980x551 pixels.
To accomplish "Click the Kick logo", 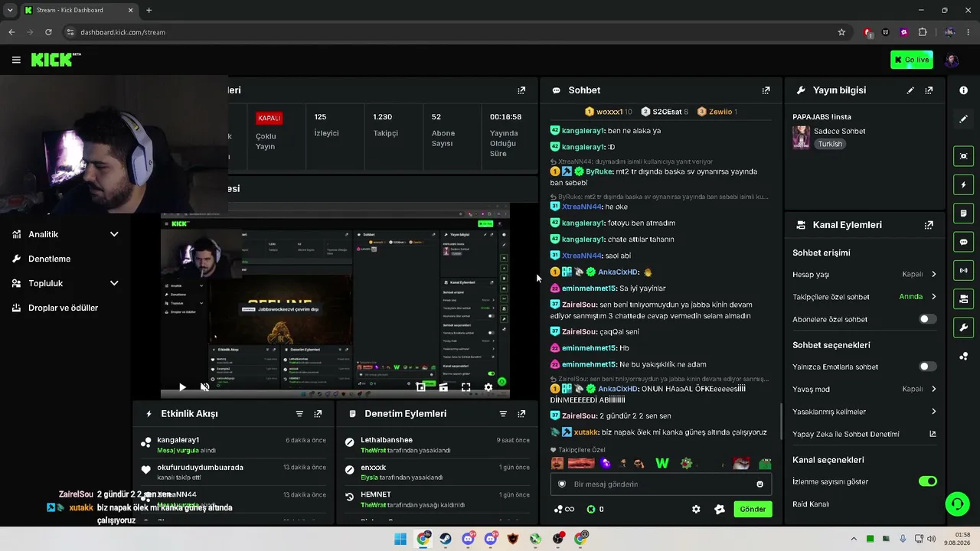I will [x=56, y=60].
